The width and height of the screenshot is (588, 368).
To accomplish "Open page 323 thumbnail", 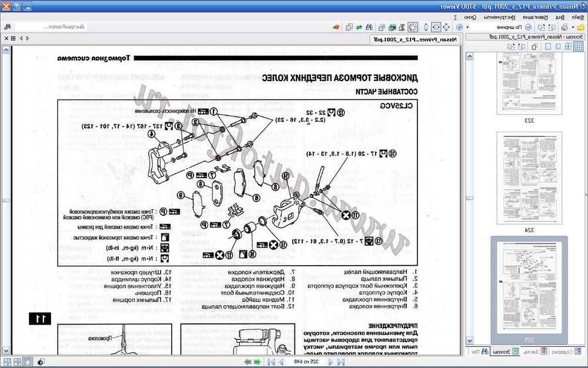I will pyautogui.click(x=529, y=83).
